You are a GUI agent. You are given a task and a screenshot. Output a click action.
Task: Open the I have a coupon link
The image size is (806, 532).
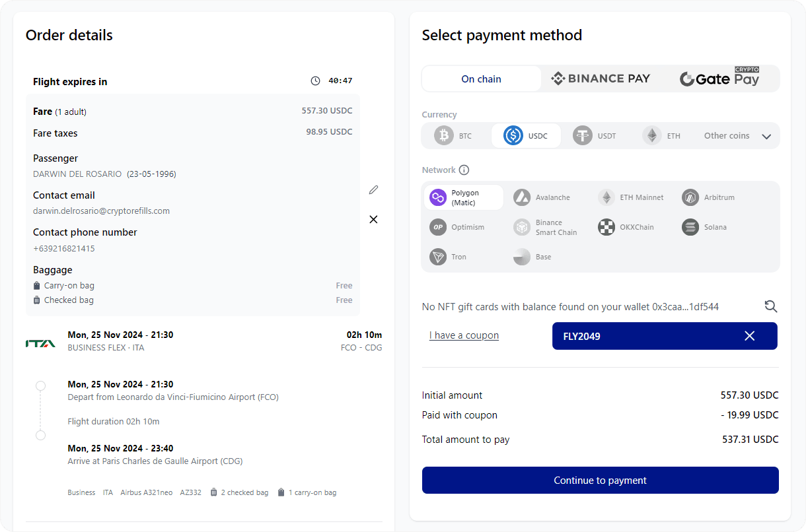(464, 335)
